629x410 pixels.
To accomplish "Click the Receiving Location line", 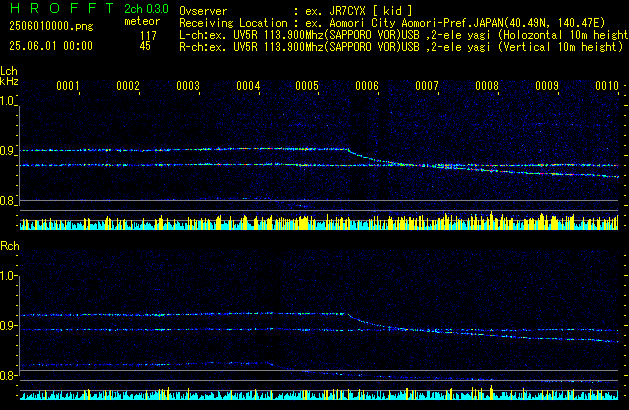I will (392, 23).
